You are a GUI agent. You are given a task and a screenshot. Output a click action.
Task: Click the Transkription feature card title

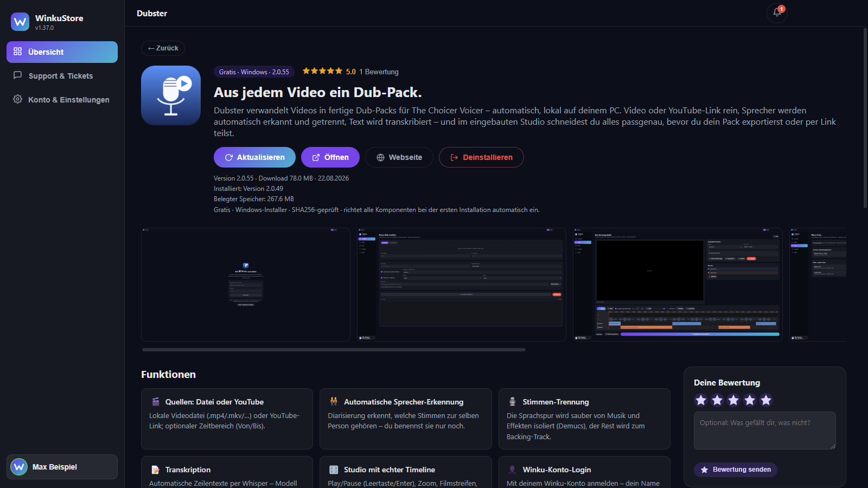coord(188,470)
